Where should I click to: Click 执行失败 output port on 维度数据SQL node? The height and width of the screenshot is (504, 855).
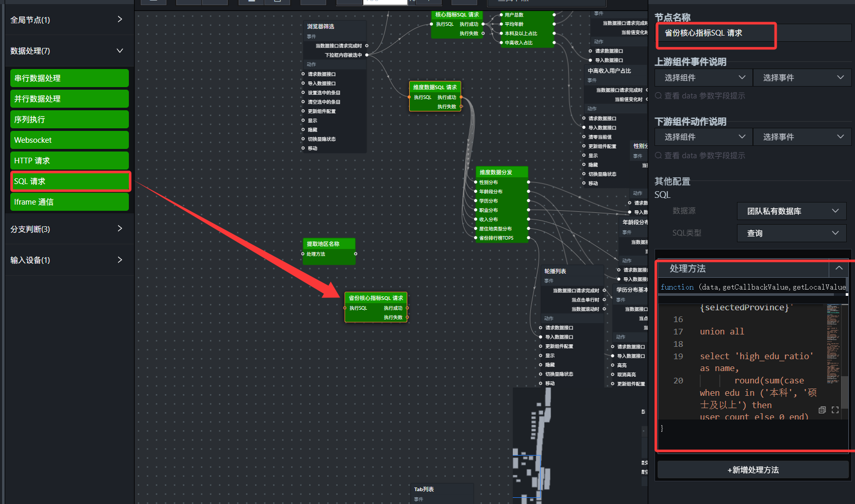(461, 107)
